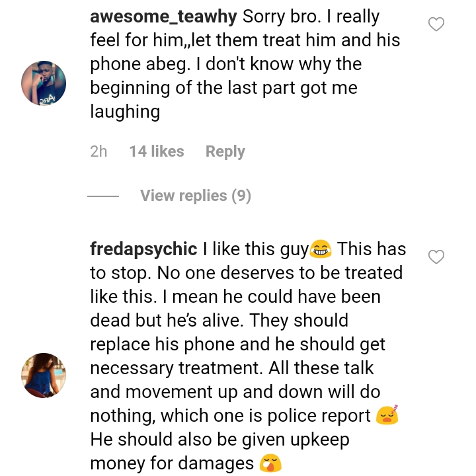Click the 2h timestamp
476x476 pixels.
tap(99, 151)
